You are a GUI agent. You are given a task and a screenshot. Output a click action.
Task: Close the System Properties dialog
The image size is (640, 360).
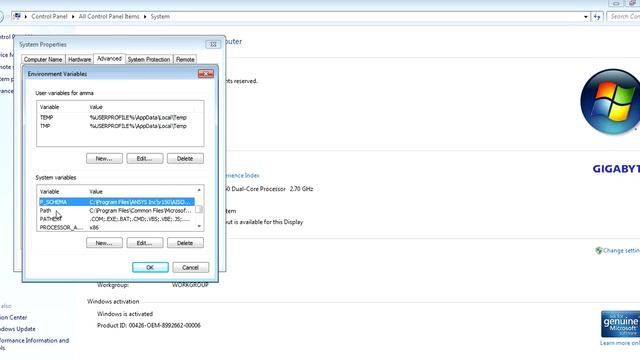pos(213,44)
